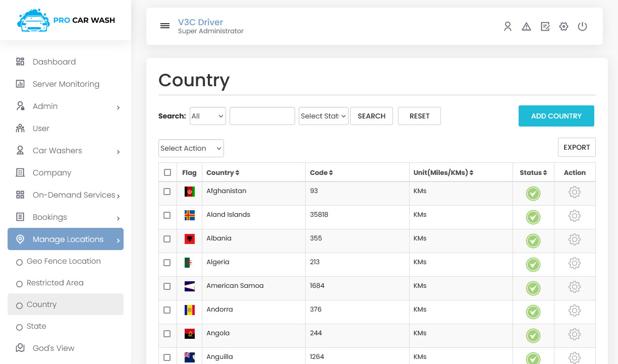Check the Albania row checkbox
Screen dimensions: 618x364
coord(167,239)
